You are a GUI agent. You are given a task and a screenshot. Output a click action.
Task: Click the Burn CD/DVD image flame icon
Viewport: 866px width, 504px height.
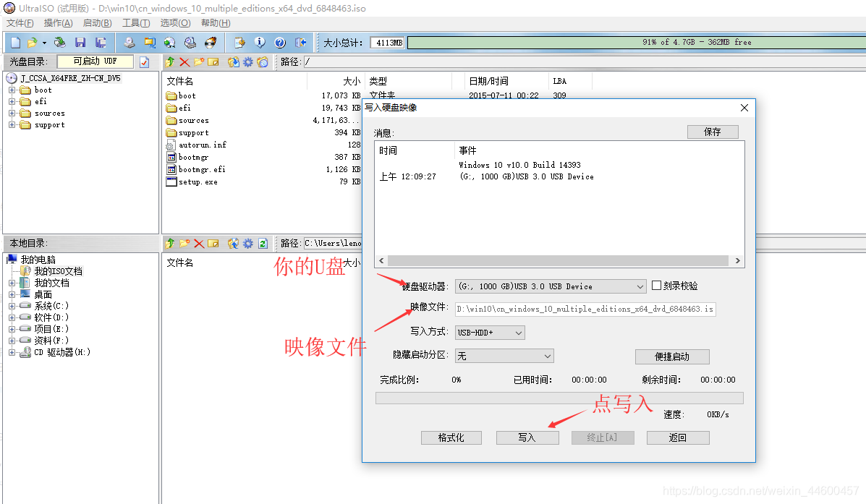pos(211,43)
